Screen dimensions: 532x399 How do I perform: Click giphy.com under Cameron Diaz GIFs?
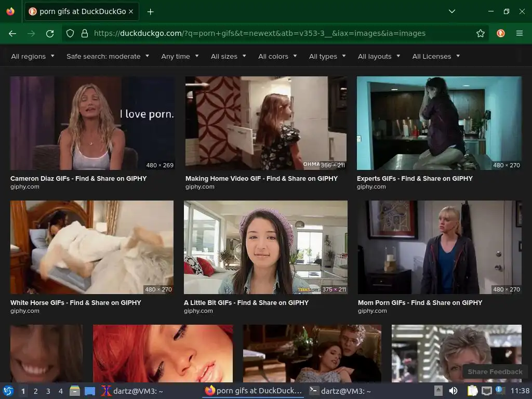tap(25, 187)
